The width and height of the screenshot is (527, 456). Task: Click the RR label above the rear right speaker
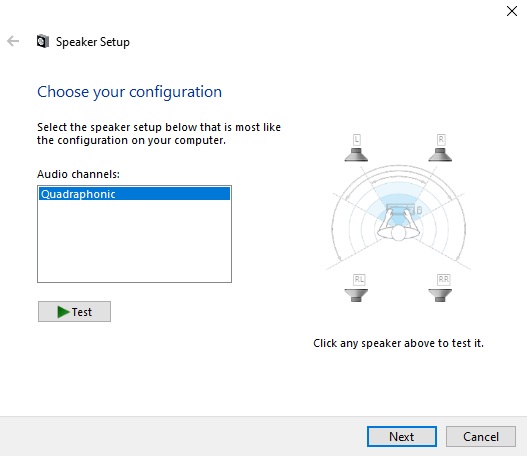[443, 279]
